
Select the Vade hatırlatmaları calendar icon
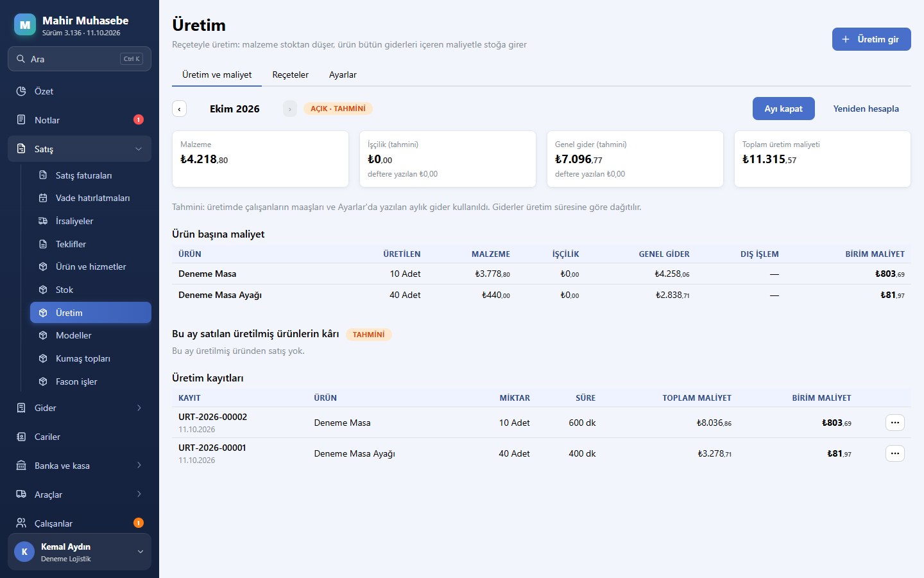click(43, 198)
